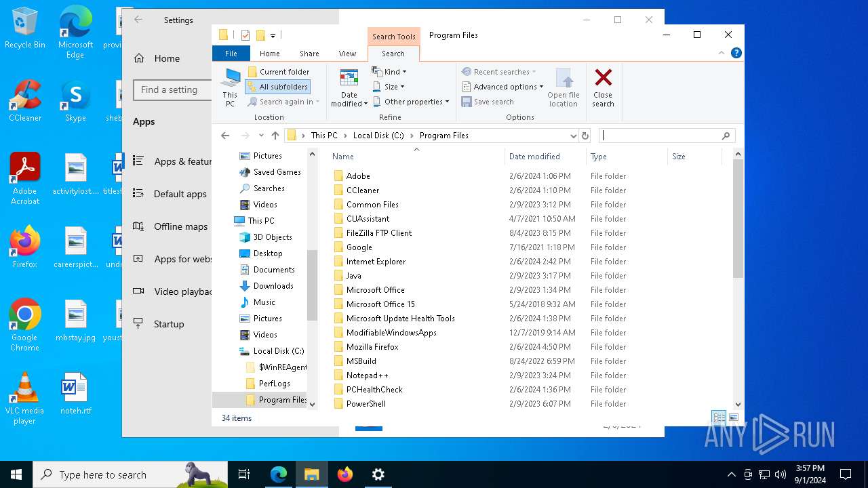Switch to the View ribbon tab
Screen dimensions: 868x488
(347, 54)
